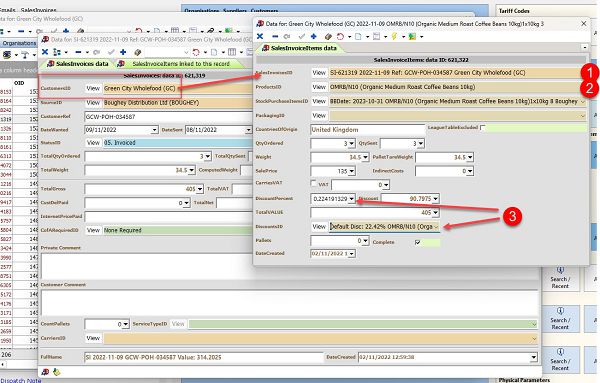The image size is (600, 383).
Task: Click View button beside ProductsID
Action: (319, 87)
